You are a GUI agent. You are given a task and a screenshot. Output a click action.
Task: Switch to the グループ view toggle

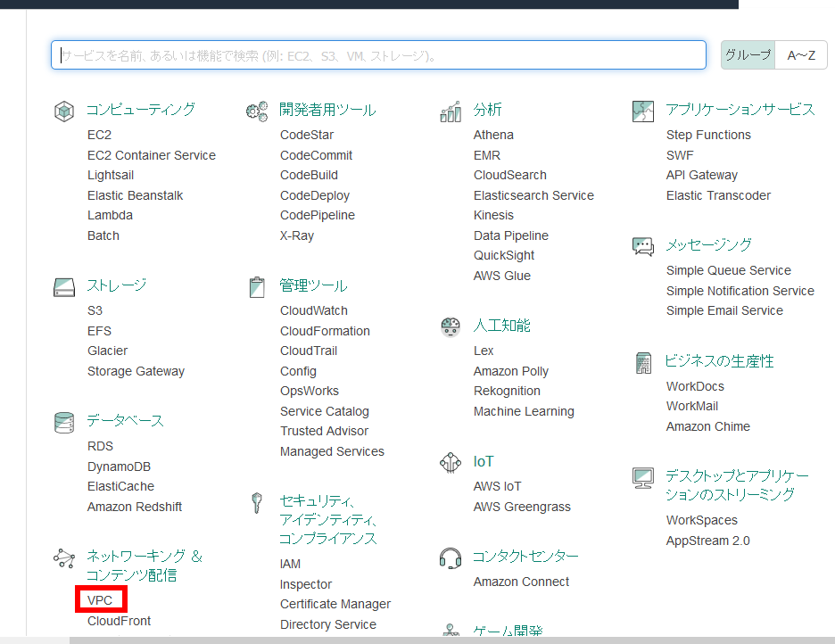point(748,54)
